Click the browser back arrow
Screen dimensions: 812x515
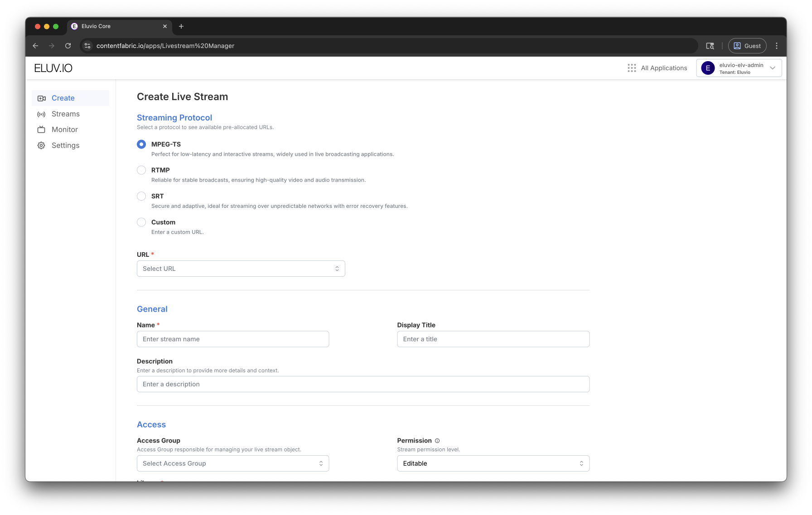pos(35,46)
